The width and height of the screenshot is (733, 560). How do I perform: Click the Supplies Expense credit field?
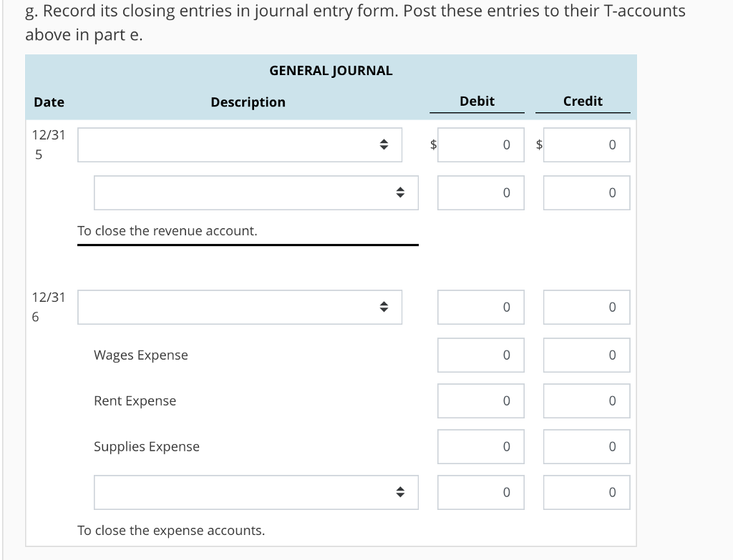(587, 446)
